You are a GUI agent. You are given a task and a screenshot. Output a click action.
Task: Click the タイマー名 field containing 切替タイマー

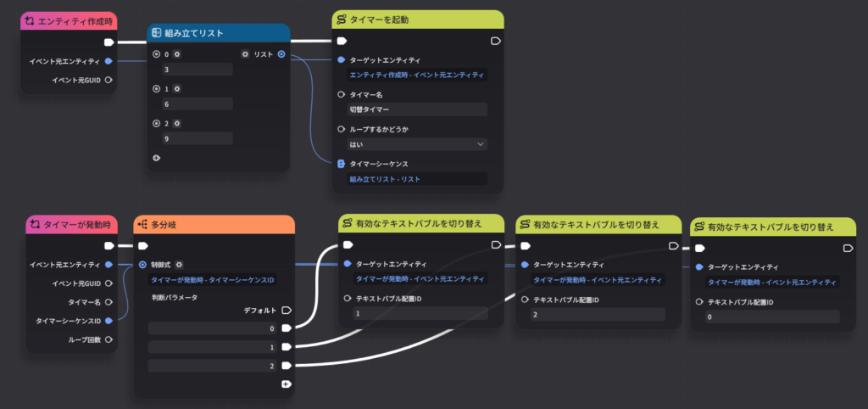pos(417,109)
